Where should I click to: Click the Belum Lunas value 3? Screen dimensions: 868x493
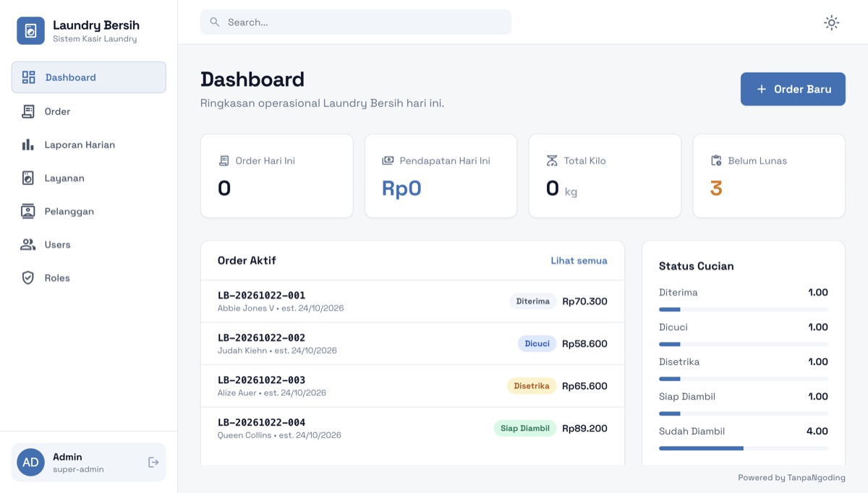[x=716, y=189]
